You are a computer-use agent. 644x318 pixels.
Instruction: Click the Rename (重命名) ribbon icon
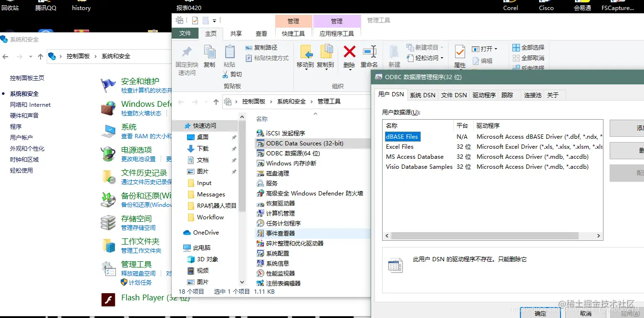pyautogui.click(x=369, y=51)
